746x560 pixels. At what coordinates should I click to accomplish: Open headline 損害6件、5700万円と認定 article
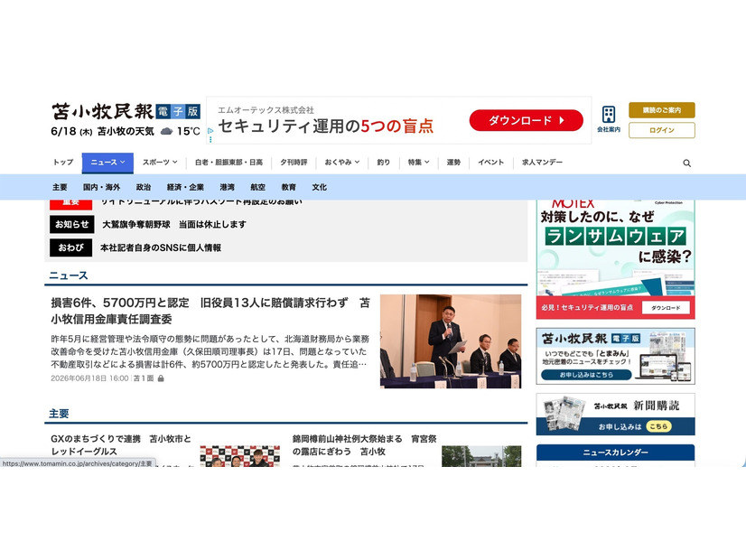pyautogui.click(x=210, y=311)
